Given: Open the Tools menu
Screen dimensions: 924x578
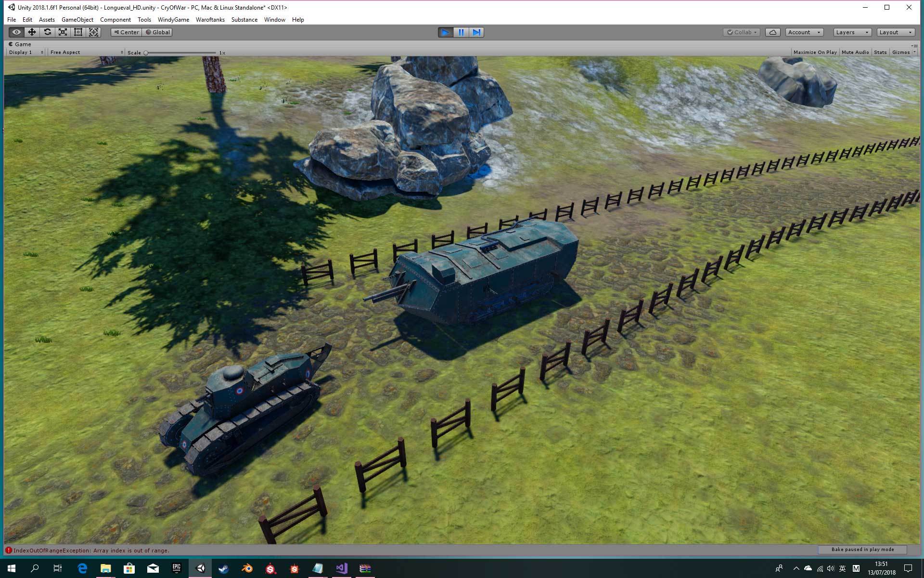Looking at the screenshot, I should [x=144, y=20].
